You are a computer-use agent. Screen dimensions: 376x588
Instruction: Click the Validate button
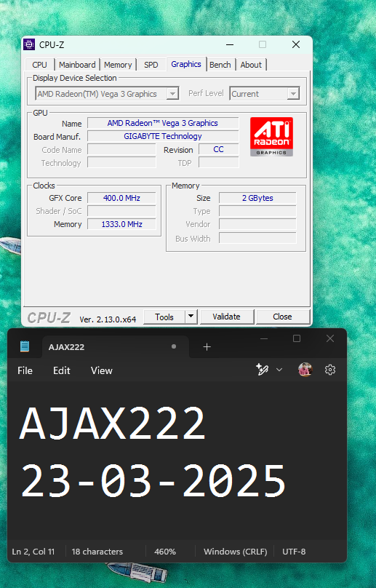pyautogui.click(x=226, y=317)
